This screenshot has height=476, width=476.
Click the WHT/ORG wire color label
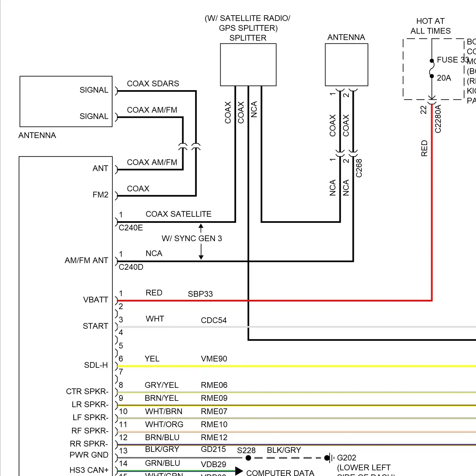pyautogui.click(x=164, y=424)
